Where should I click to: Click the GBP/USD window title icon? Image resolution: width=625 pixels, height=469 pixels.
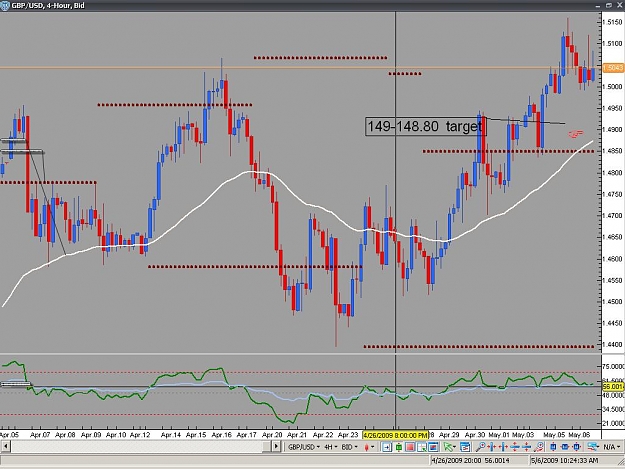click(x=4, y=6)
